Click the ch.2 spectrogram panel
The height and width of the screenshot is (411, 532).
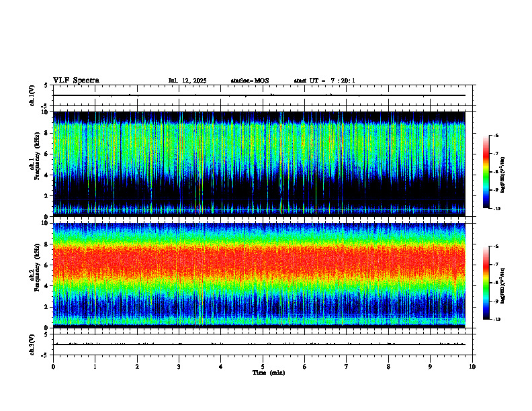click(259, 275)
